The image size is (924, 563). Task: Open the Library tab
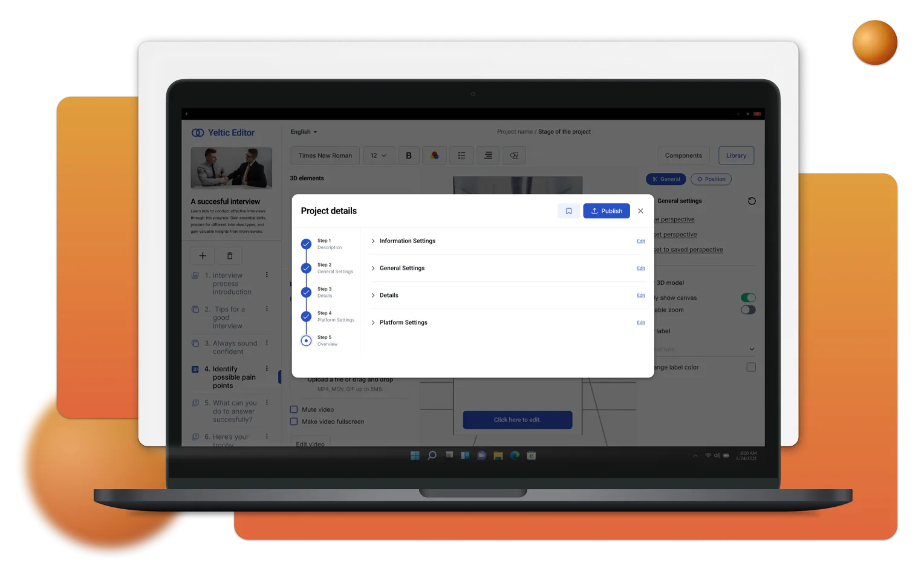[x=736, y=155]
